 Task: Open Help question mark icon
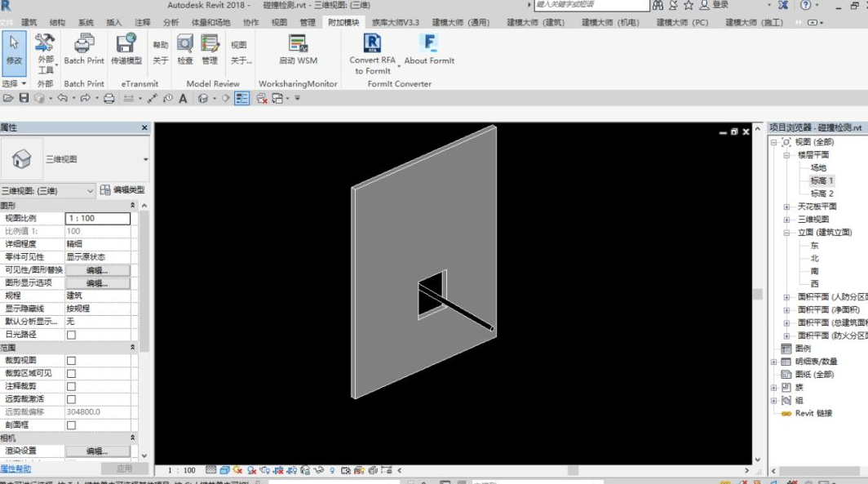806,5
